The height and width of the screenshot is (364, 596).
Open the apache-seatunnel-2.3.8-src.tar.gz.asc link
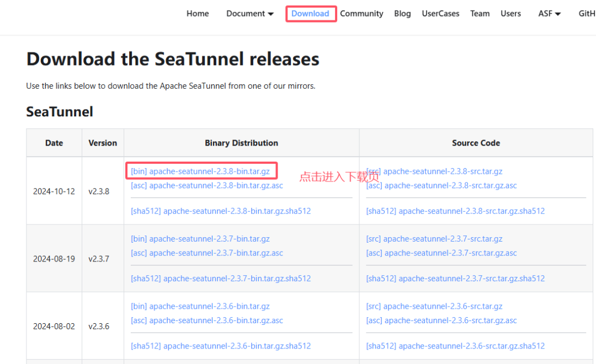click(441, 185)
